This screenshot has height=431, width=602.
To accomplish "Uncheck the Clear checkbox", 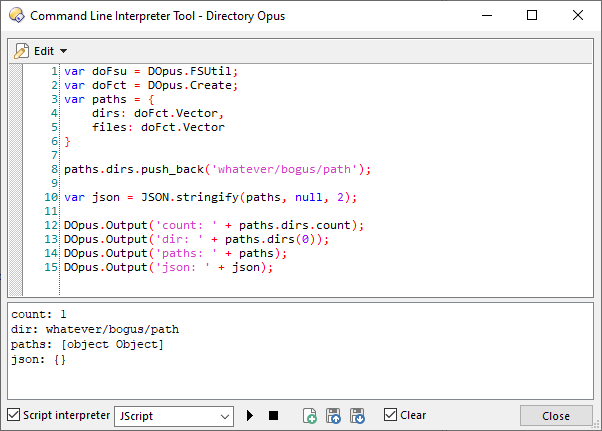I will (x=391, y=415).
